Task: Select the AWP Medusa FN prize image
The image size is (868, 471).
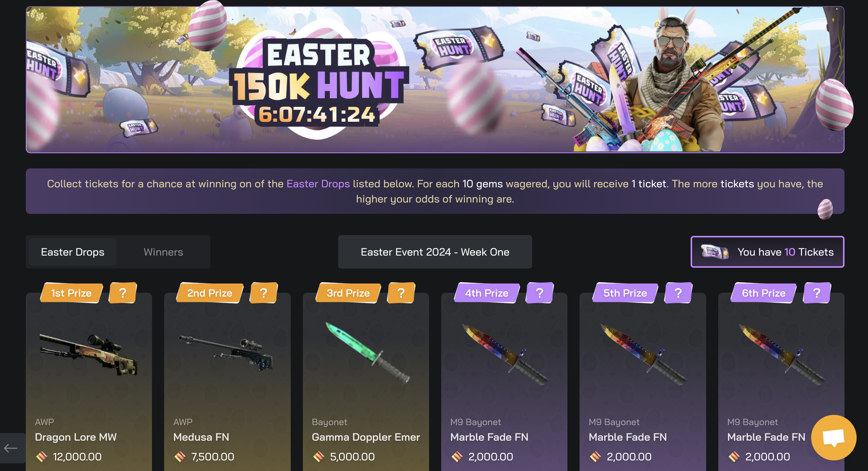Action: pos(226,353)
